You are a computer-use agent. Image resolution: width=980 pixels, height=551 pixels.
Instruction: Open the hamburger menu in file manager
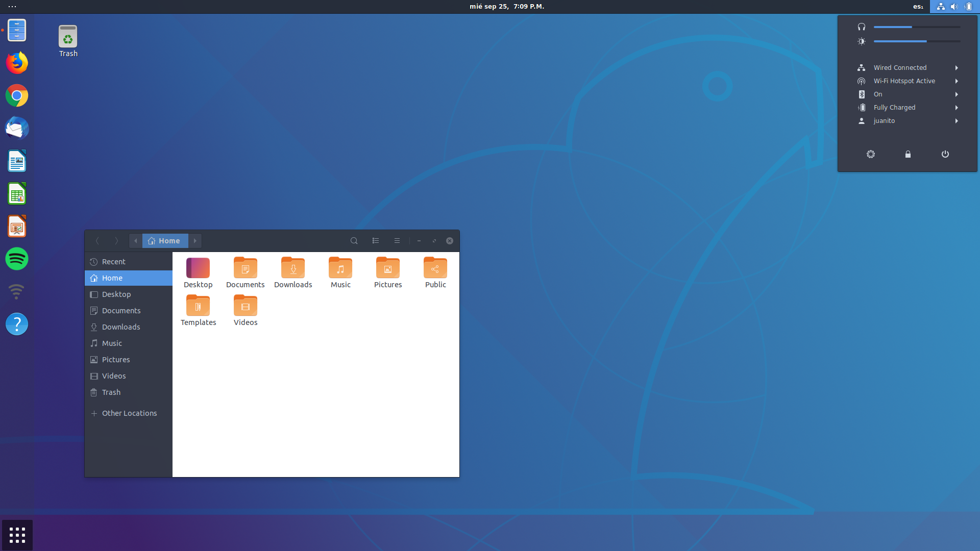[x=397, y=241]
